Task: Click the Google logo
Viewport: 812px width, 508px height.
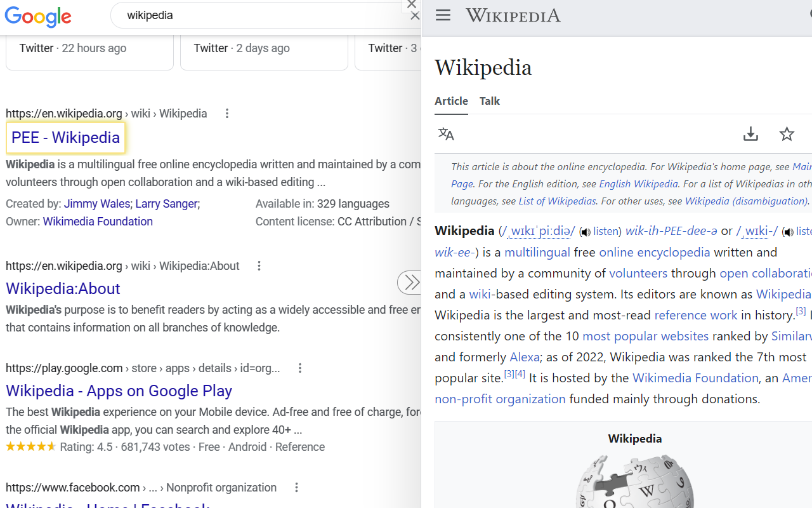Action: click(x=38, y=17)
